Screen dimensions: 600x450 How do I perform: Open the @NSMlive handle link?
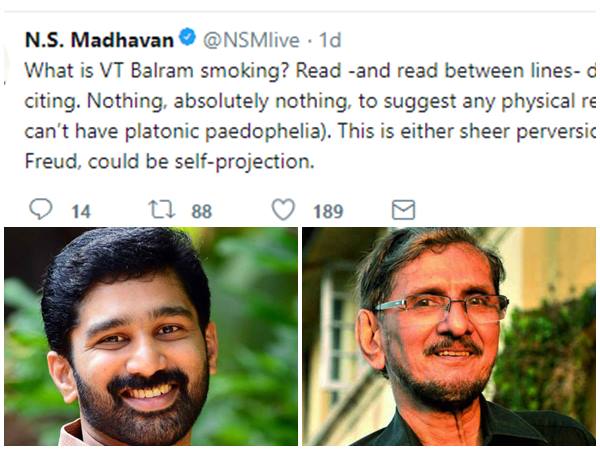click(x=248, y=40)
